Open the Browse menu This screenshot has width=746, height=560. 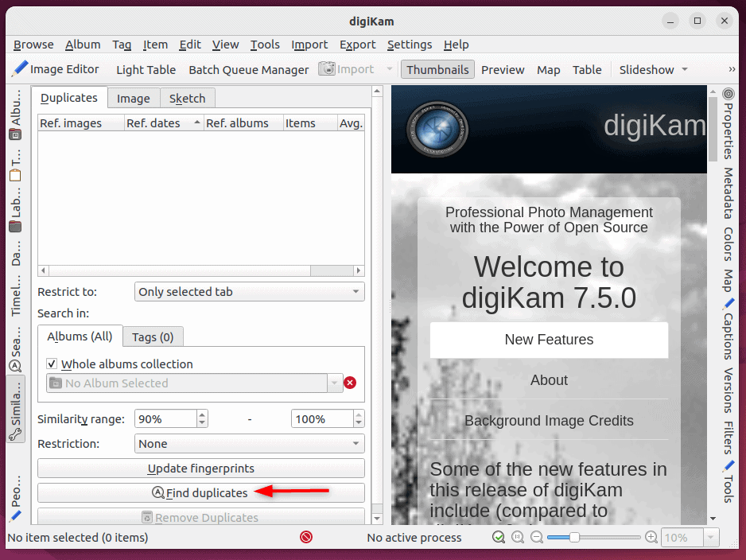point(33,45)
